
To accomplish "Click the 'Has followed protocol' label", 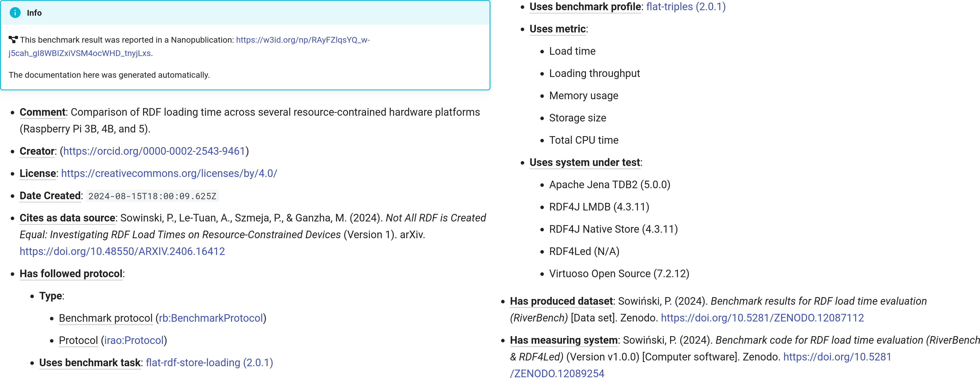I will tap(71, 274).
